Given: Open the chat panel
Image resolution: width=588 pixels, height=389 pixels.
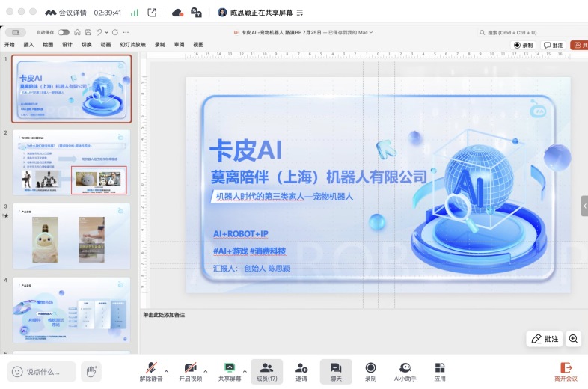Looking at the screenshot, I should [x=336, y=370].
